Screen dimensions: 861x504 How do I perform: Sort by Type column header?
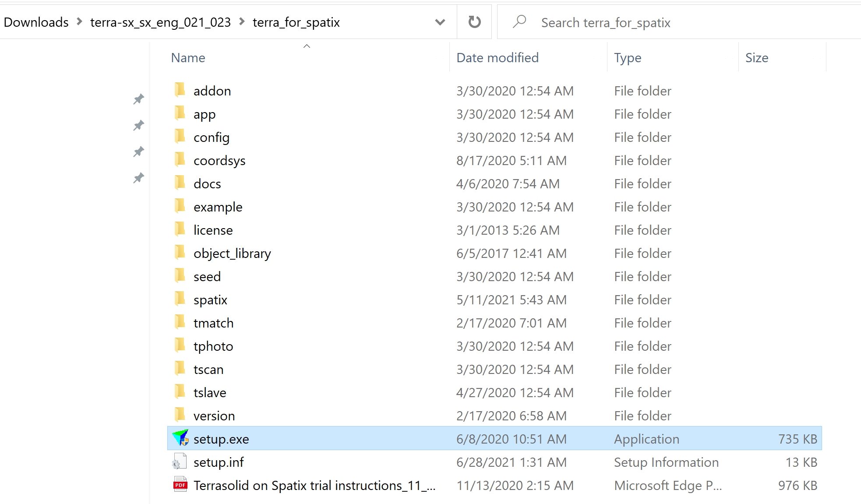tap(627, 58)
